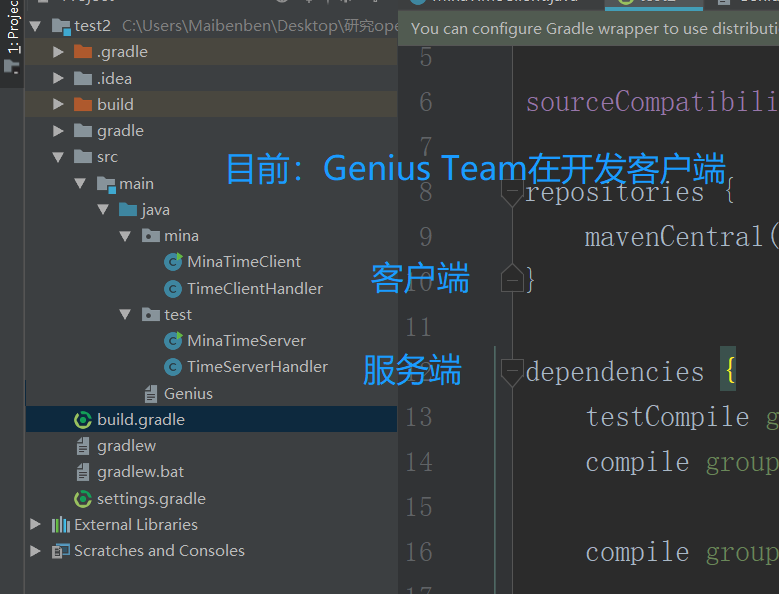Click line number 14 in the gutter
This screenshot has height=594, width=779.
pyautogui.click(x=419, y=462)
